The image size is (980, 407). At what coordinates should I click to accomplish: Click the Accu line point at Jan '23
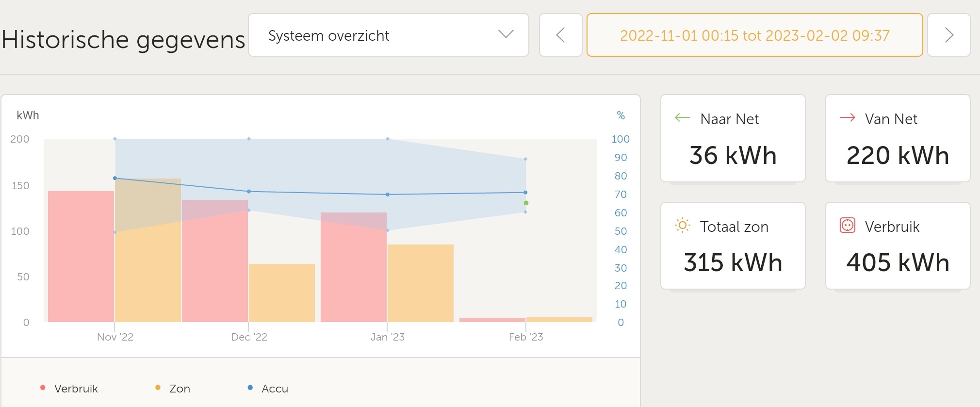coord(387,195)
